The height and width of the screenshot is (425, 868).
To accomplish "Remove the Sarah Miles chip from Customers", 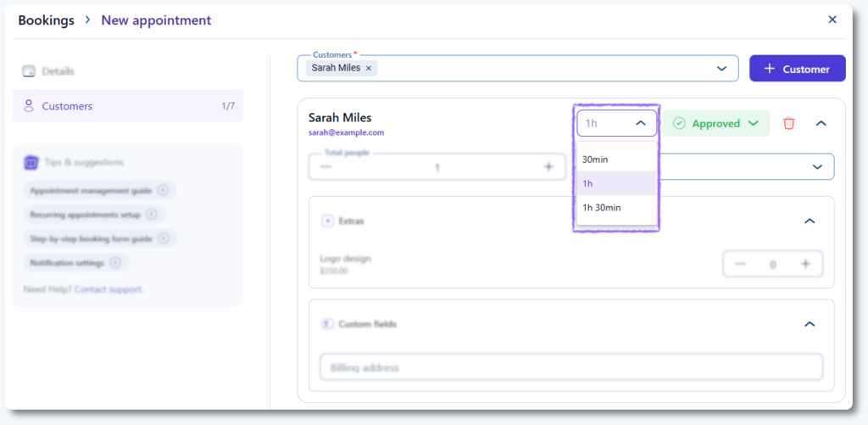I will [369, 68].
